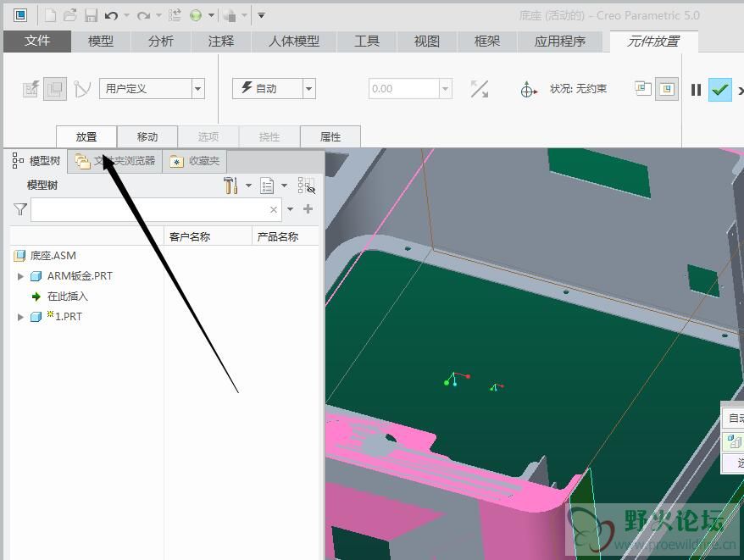The height and width of the screenshot is (560, 744).
Task: Open a file using the folder icon
Action: point(70,15)
